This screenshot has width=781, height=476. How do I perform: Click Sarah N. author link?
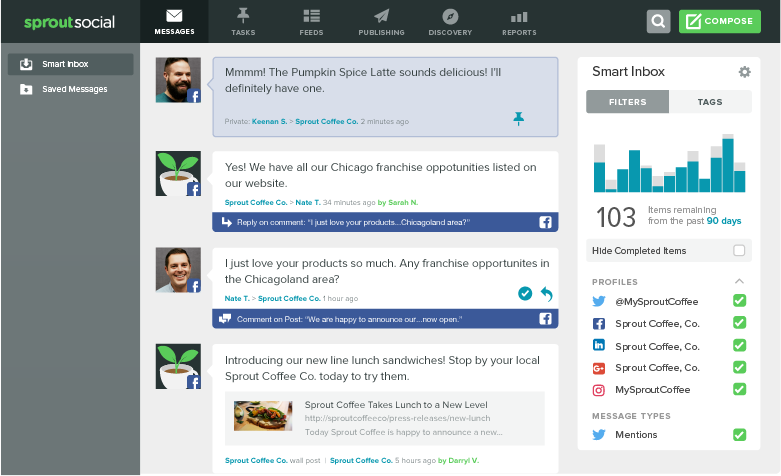403,202
